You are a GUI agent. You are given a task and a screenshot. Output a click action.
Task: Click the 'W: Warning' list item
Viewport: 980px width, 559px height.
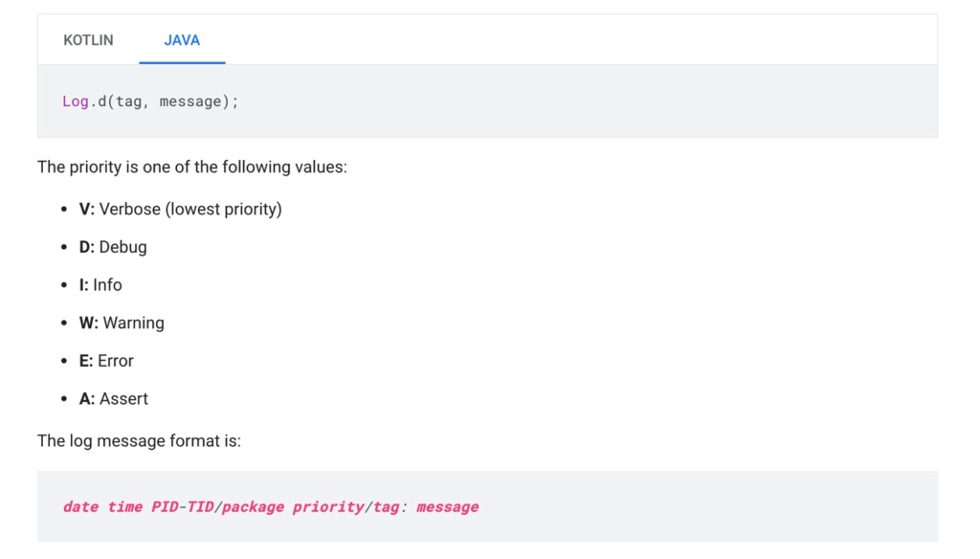coord(122,324)
